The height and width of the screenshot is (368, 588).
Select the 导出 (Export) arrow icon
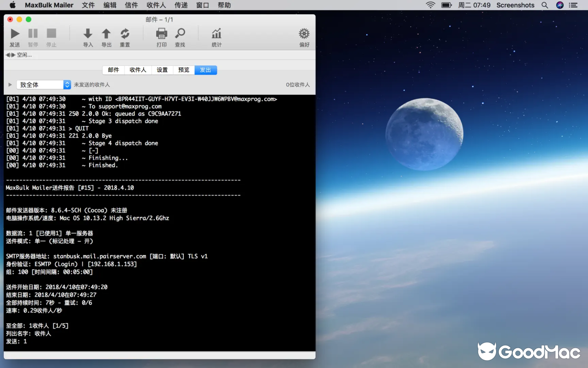coord(106,33)
